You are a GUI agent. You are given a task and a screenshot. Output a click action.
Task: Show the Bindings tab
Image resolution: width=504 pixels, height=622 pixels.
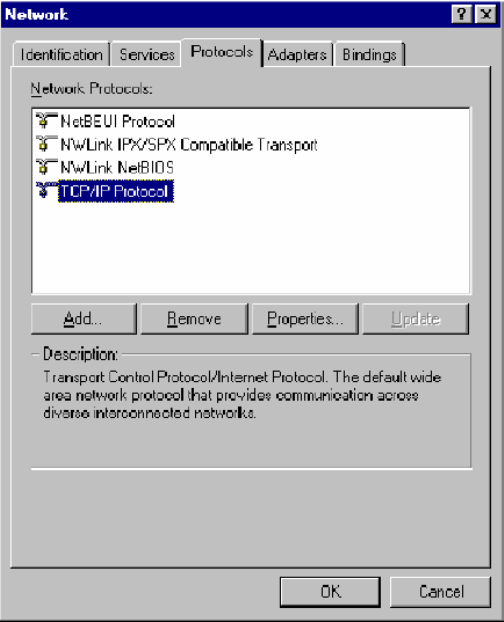point(370,54)
